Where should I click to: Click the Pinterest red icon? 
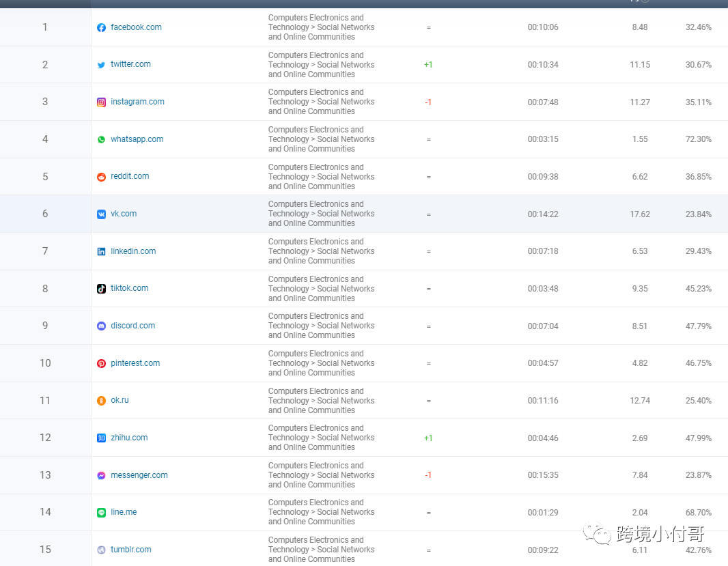(x=101, y=364)
